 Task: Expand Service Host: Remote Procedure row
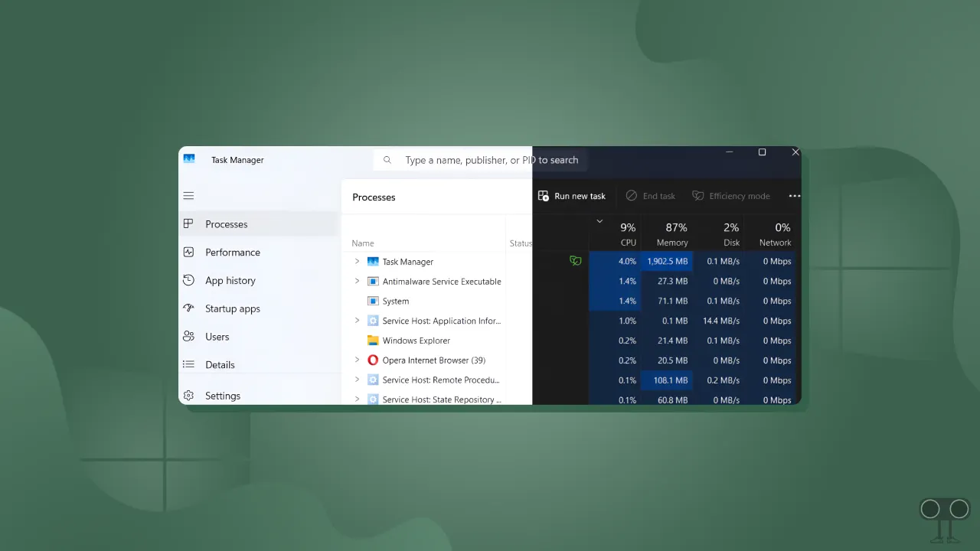pyautogui.click(x=357, y=380)
